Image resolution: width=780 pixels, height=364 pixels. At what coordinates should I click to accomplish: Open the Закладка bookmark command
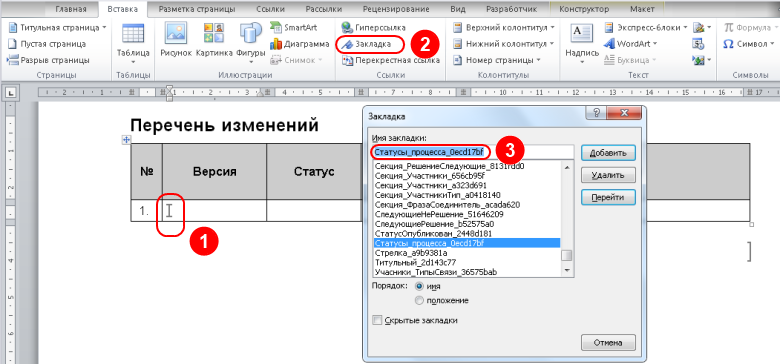367,44
